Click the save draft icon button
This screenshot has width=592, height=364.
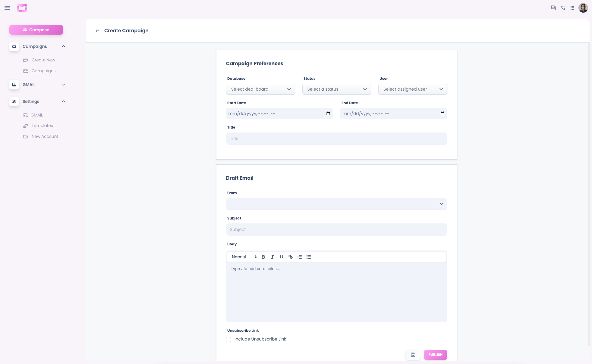click(x=413, y=355)
